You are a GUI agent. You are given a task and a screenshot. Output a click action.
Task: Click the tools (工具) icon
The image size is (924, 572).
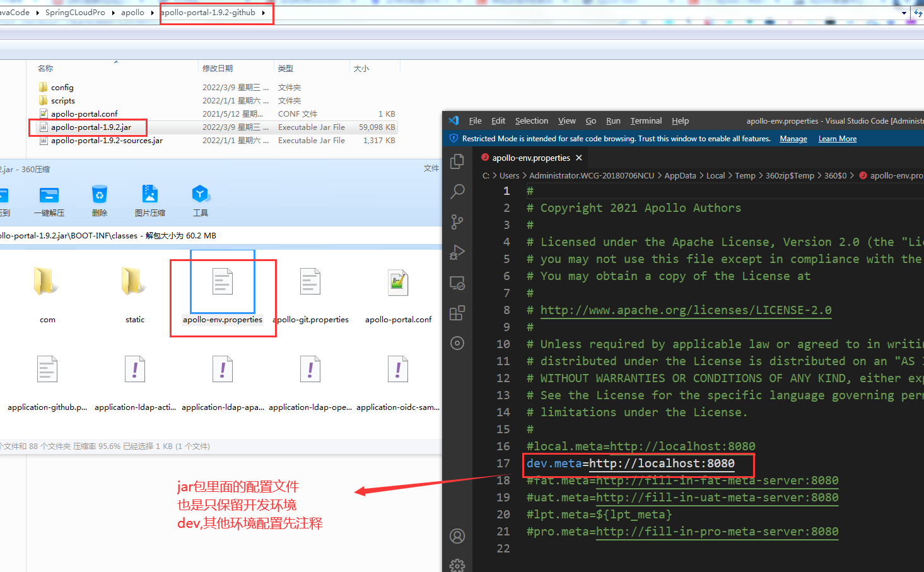pos(200,194)
